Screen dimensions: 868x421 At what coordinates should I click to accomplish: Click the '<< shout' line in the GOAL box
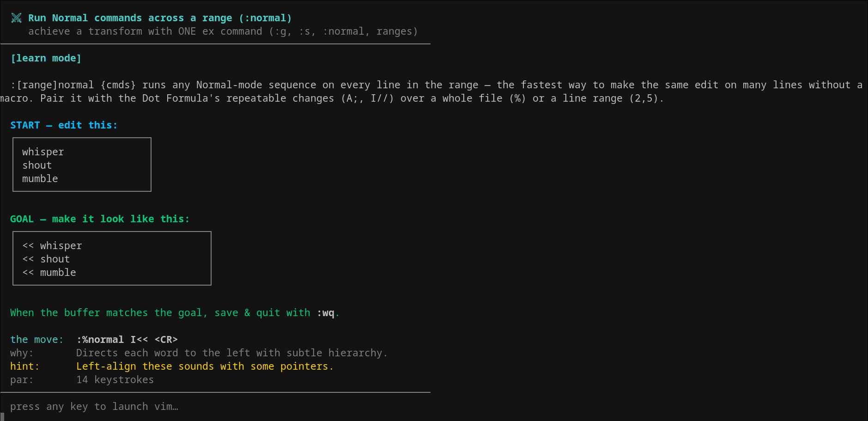(x=46, y=259)
